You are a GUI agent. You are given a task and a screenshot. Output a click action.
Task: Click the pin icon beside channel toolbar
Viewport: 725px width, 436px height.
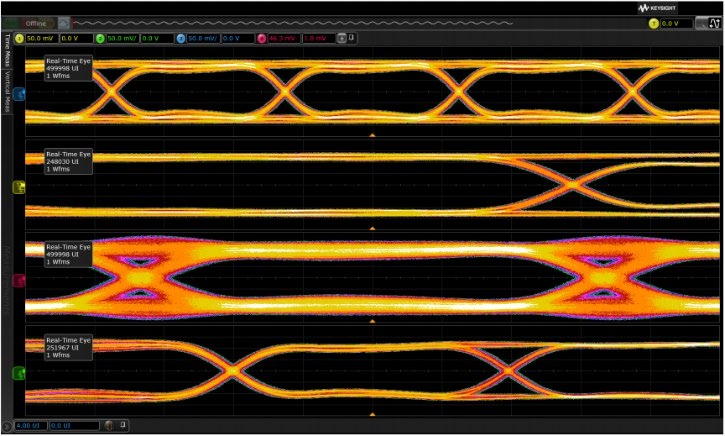coord(351,38)
